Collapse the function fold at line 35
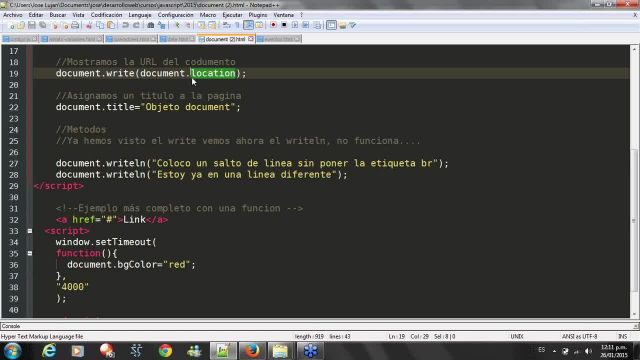 pyautogui.click(x=30, y=253)
